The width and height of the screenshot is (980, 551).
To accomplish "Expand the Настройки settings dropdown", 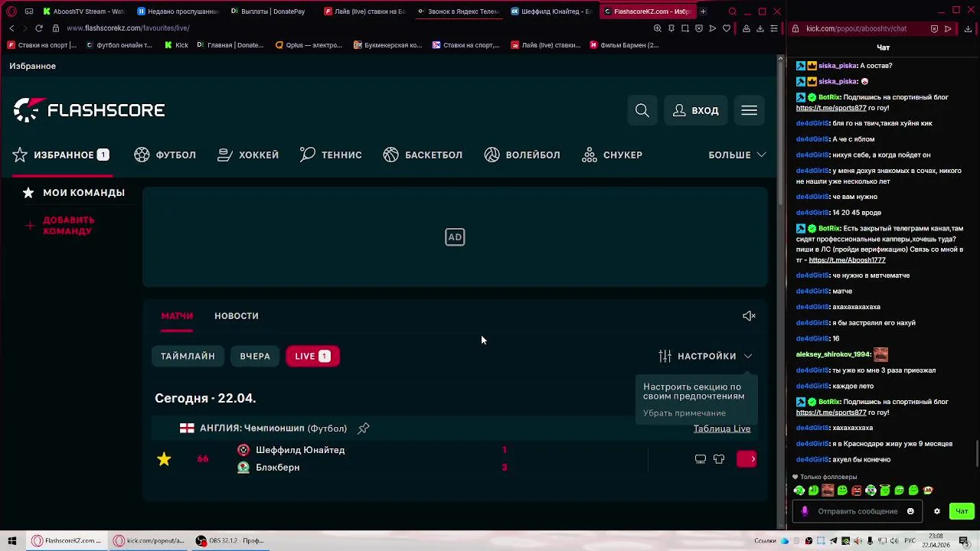I will click(705, 357).
